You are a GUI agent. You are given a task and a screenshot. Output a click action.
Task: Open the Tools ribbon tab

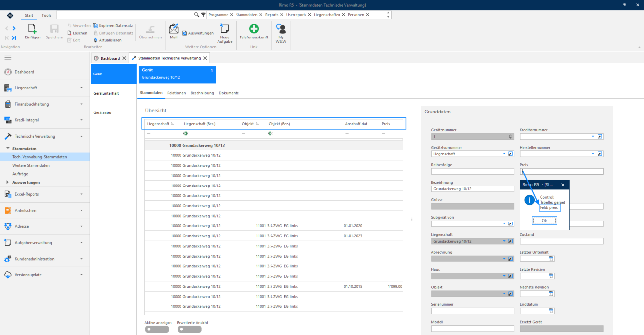pyautogui.click(x=46, y=15)
